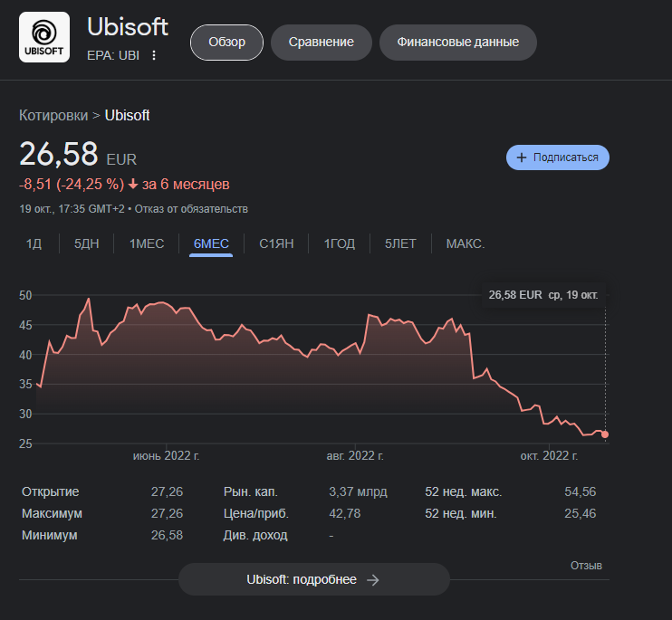The width and height of the screenshot is (672, 620).
Task: Select the 1МЕС chart period
Action: click(147, 243)
